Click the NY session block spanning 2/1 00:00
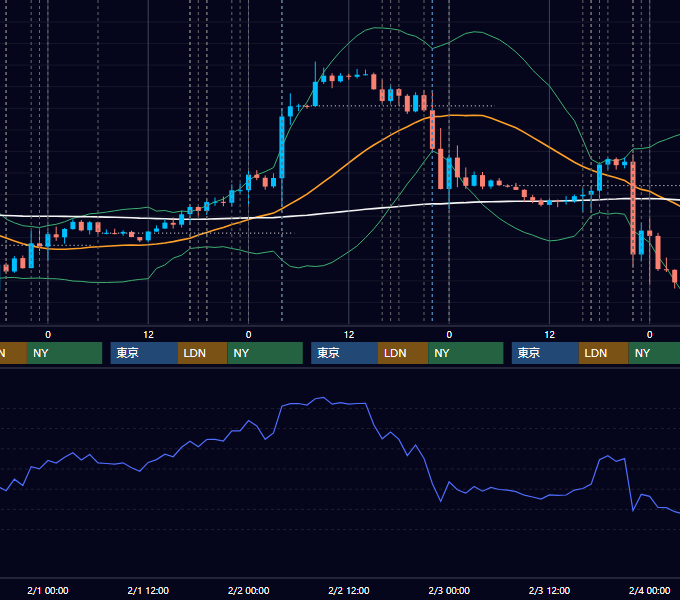This screenshot has width=680, height=600. [x=64, y=353]
